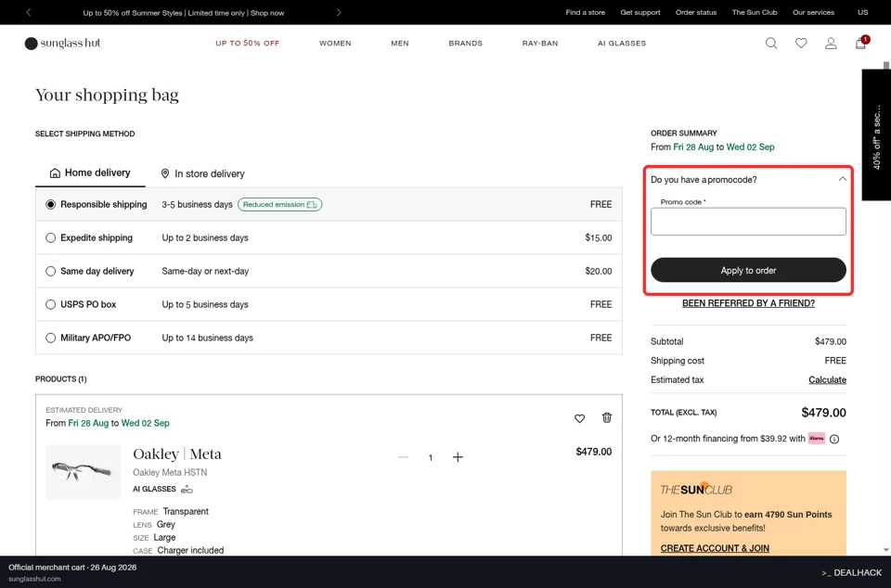Image resolution: width=891 pixels, height=588 pixels.
Task: Click BEEN REFERRED BY A FRIEND link
Action: click(748, 303)
